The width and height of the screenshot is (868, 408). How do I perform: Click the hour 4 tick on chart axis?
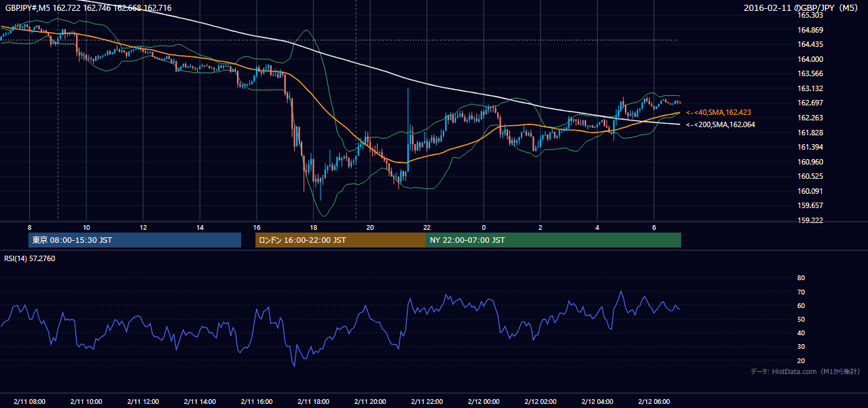(597, 227)
